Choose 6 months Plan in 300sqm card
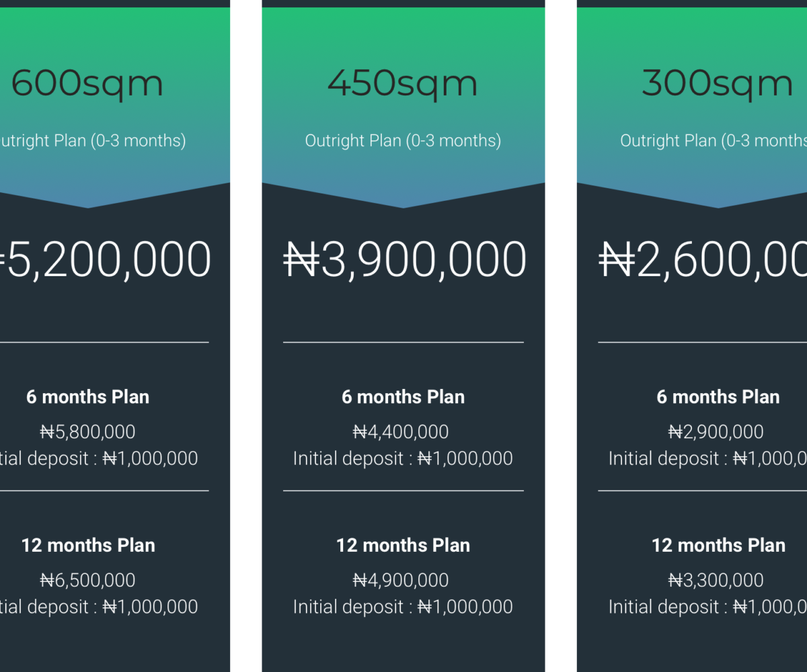The width and height of the screenshot is (807, 672). pyautogui.click(x=718, y=397)
